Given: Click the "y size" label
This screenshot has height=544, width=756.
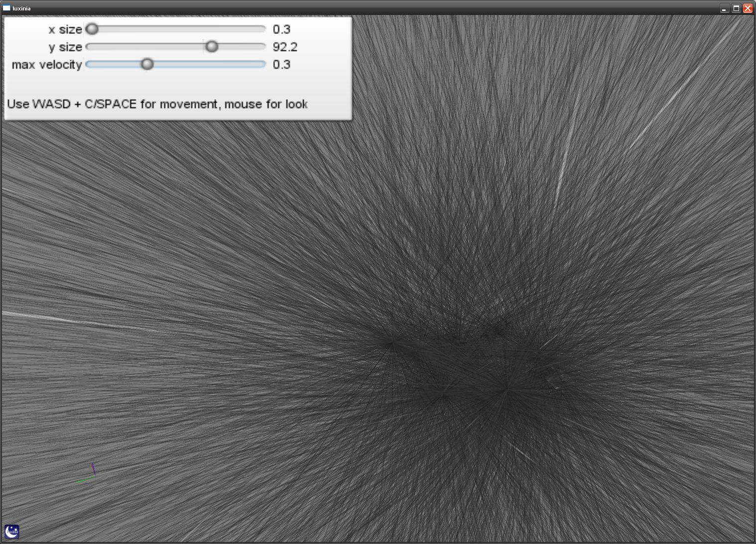Looking at the screenshot, I should (x=65, y=47).
